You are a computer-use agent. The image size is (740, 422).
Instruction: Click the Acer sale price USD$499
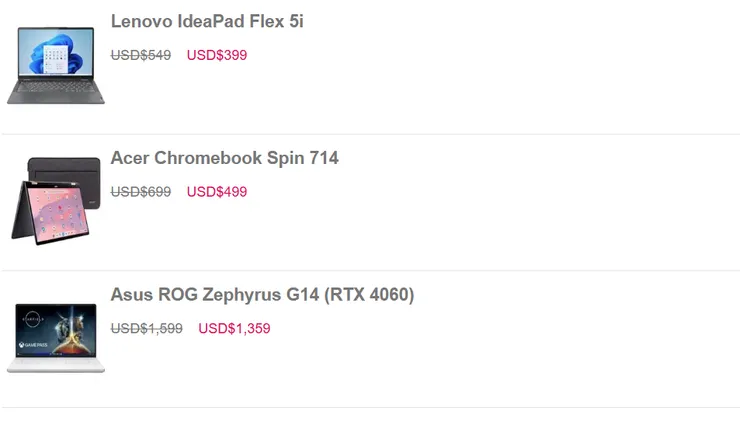217,192
